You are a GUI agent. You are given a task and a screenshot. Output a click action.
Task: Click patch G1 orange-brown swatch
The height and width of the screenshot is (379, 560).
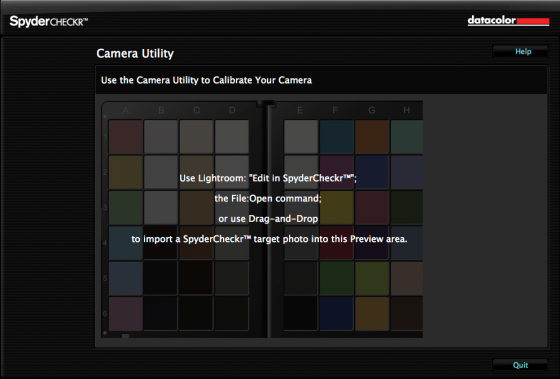(372, 137)
